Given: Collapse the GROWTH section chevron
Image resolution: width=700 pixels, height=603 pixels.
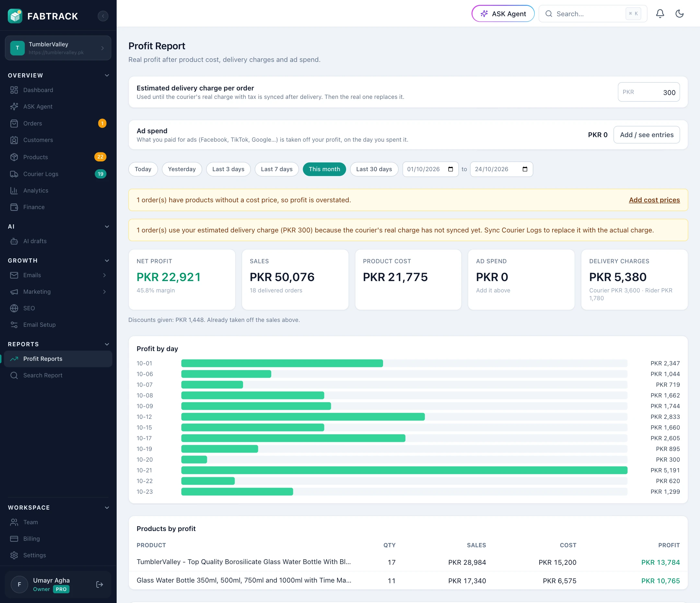Looking at the screenshot, I should point(107,261).
